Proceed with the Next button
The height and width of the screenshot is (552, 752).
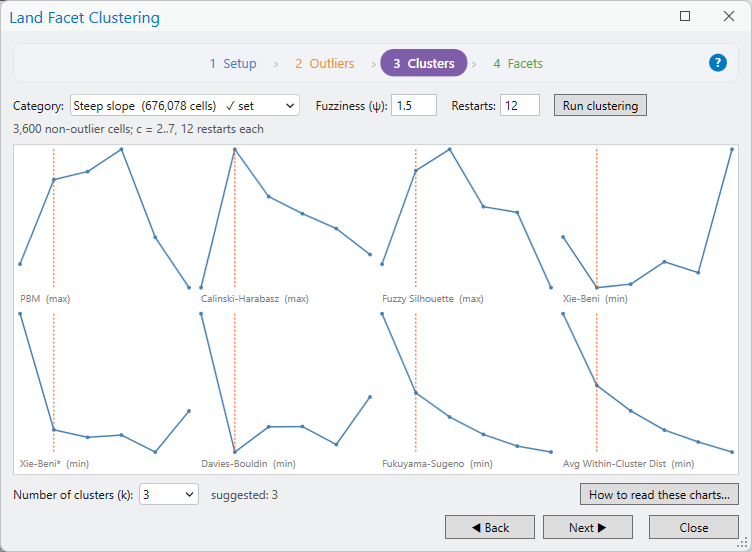point(588,528)
